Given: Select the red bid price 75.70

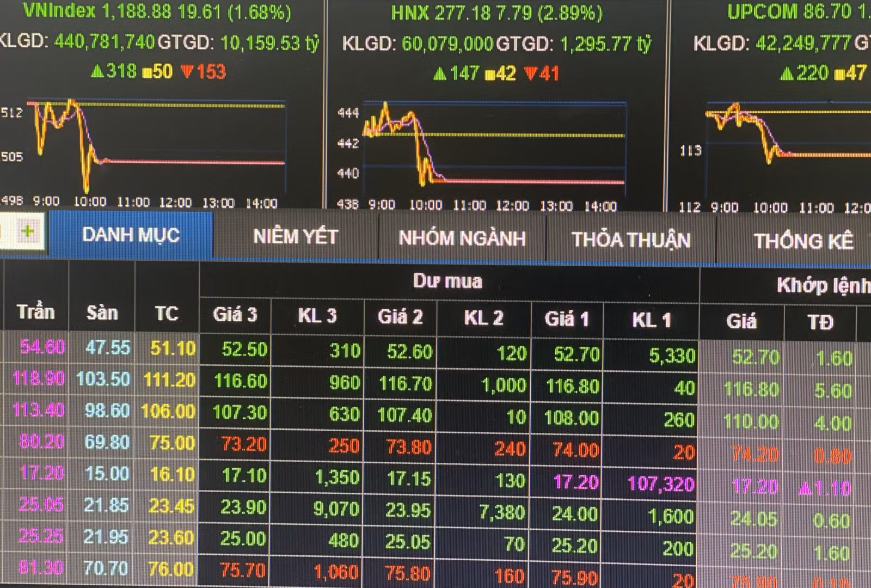Looking at the screenshot, I should (243, 570).
